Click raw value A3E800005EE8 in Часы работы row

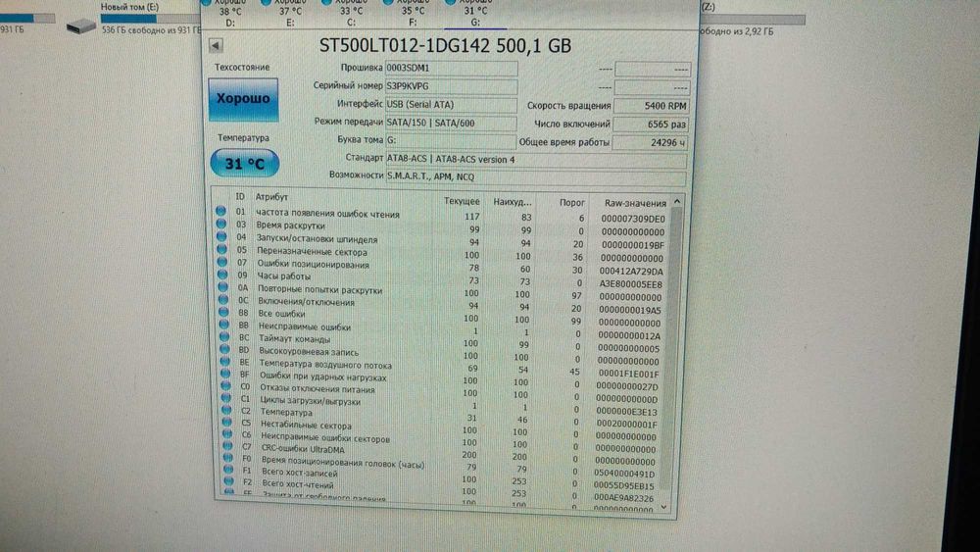pos(630,283)
